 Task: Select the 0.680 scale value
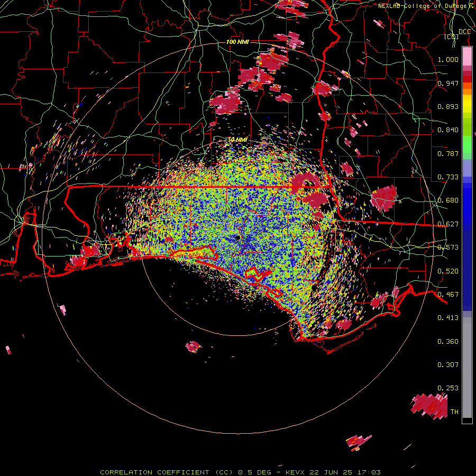click(448, 200)
